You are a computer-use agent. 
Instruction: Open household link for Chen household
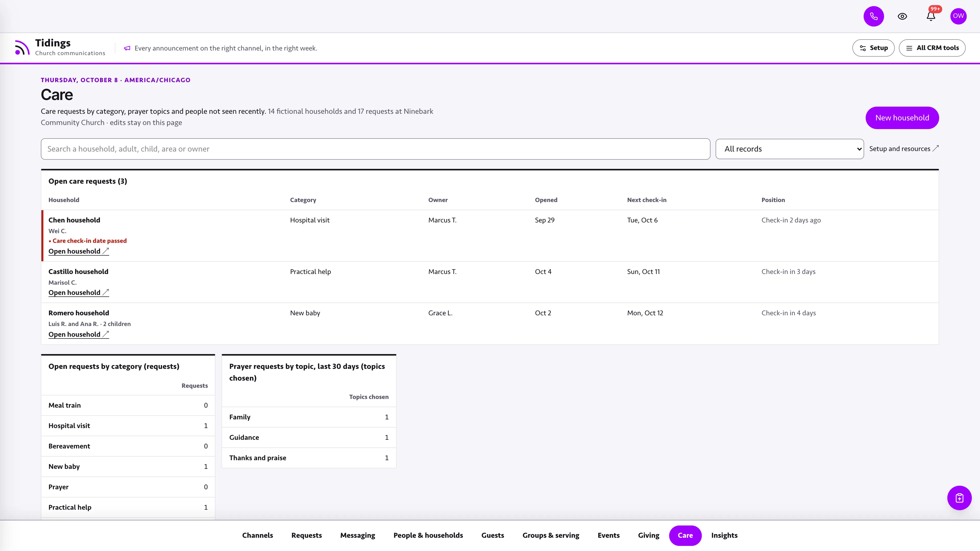(78, 251)
